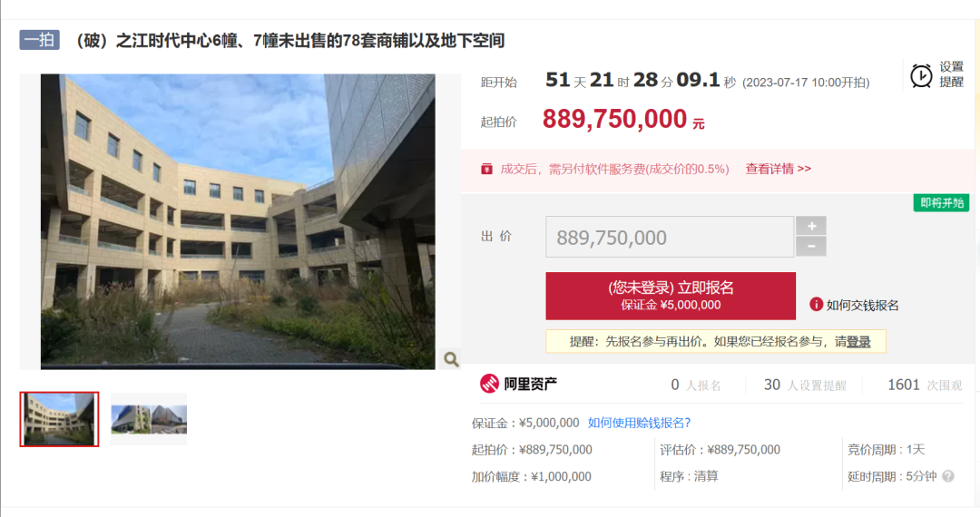980x517 pixels.
Task: Click the red info icon beside 如何交钱报名
Action: [816, 304]
